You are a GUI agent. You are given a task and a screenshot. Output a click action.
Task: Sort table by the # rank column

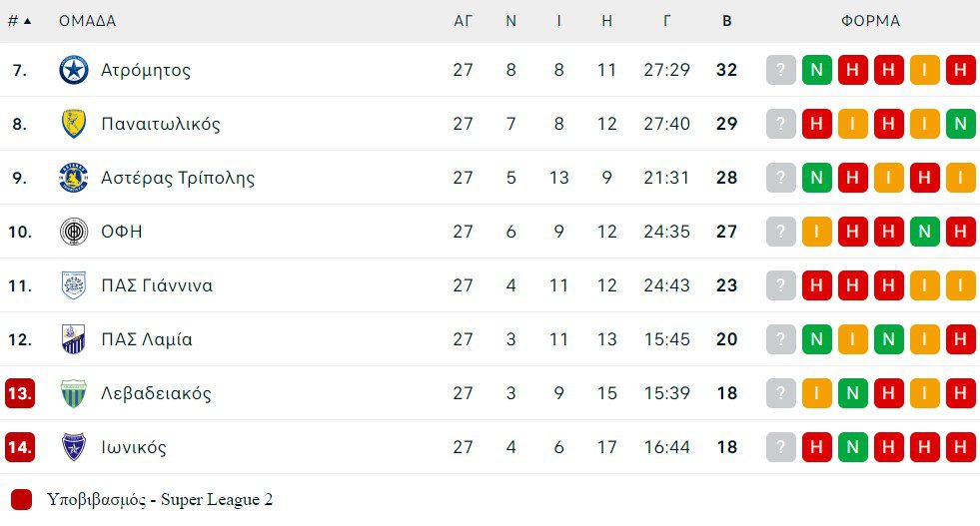click(19, 21)
